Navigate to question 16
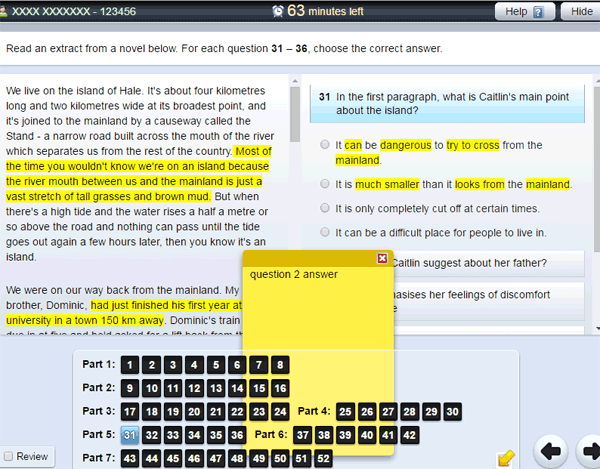600x469 pixels. click(x=280, y=388)
